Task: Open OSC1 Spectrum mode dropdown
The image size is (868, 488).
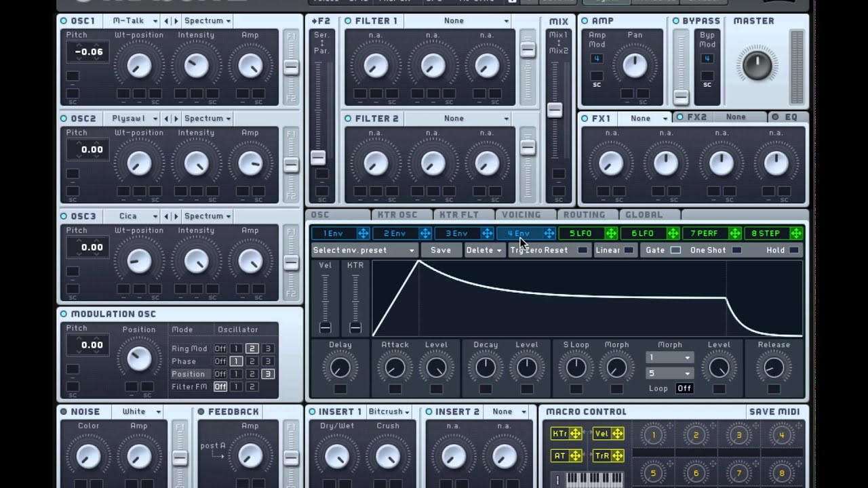Action: [x=208, y=21]
